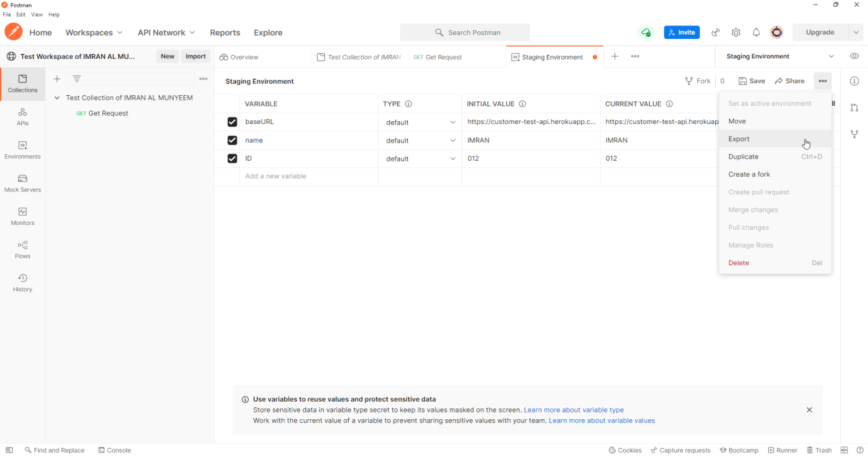Click the environment ellipsis options button
868x456 pixels.
[822, 81]
